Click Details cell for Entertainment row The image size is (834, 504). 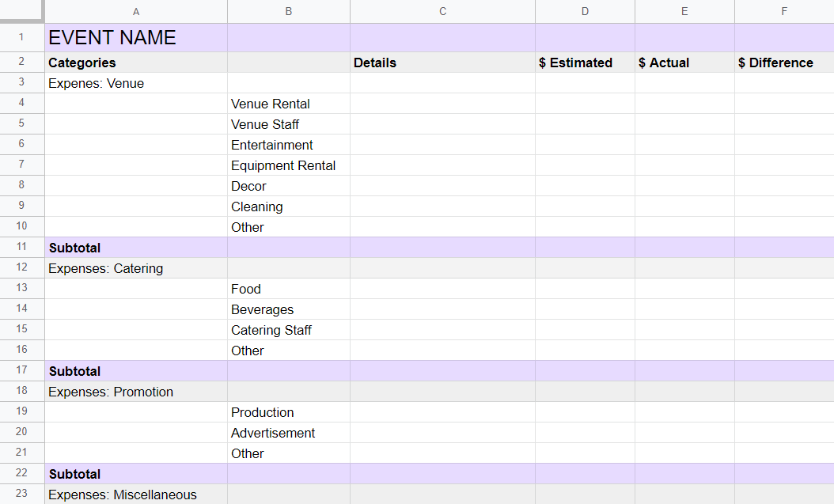tap(442, 145)
